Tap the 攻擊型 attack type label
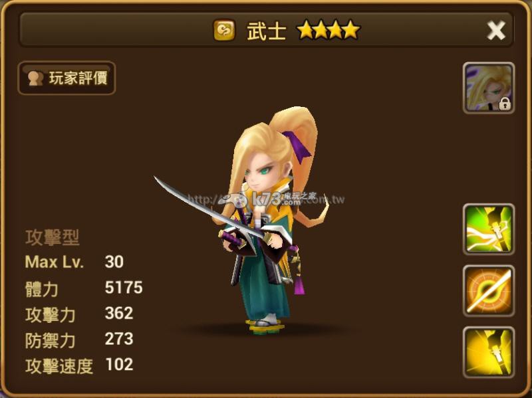 [53, 237]
